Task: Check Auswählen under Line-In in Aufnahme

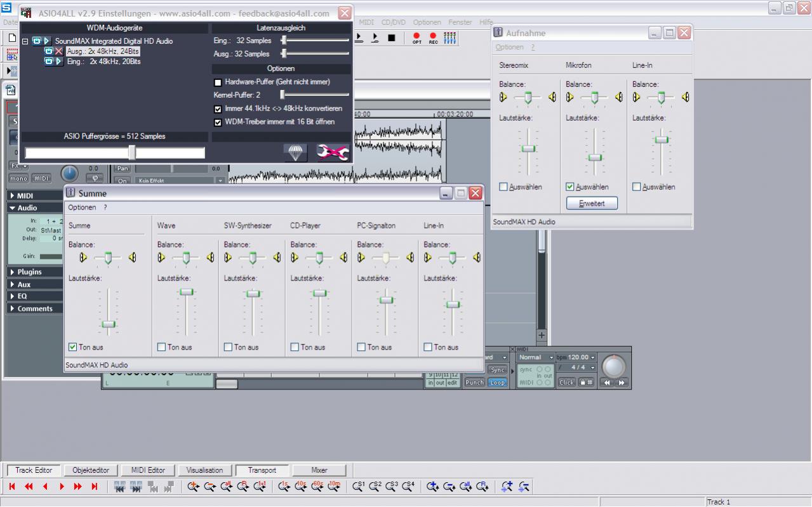Action: (x=637, y=187)
